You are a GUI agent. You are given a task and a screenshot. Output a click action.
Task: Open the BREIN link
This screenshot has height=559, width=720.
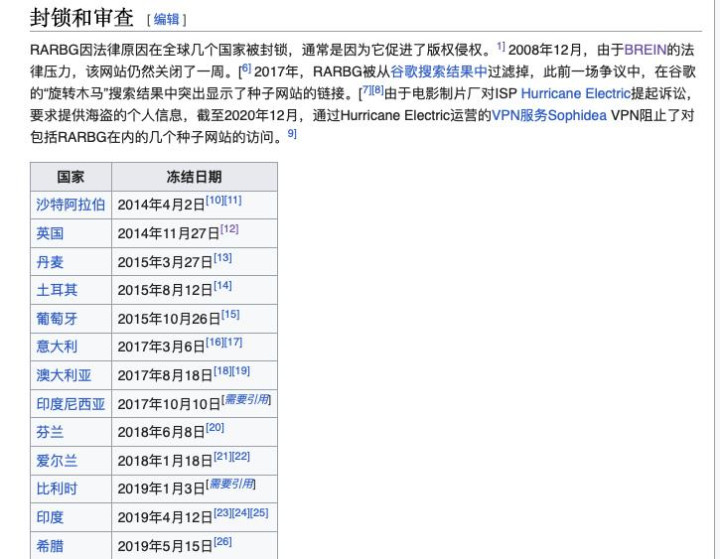645,50
